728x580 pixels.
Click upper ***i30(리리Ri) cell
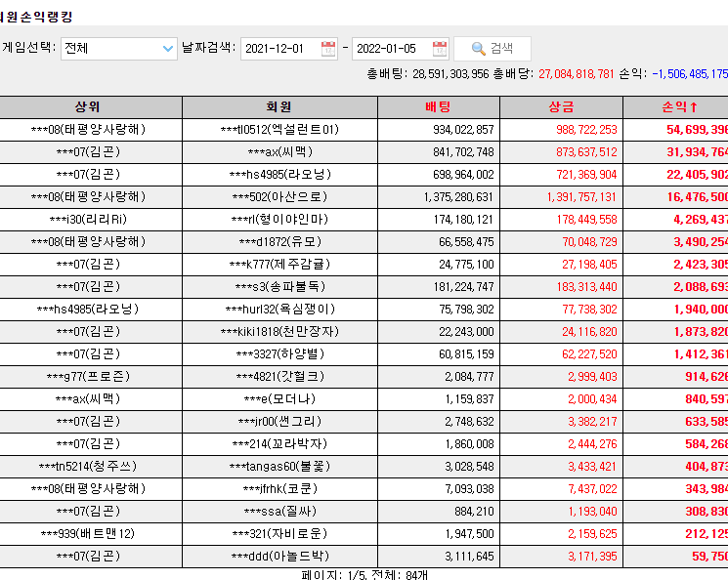tap(88, 219)
